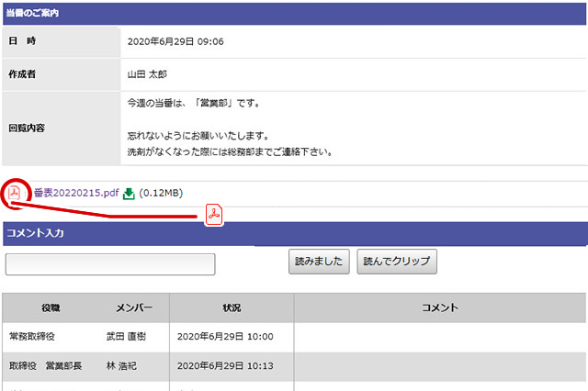Focus the コメント入力 text field
The image size is (588, 391).
click(110, 264)
